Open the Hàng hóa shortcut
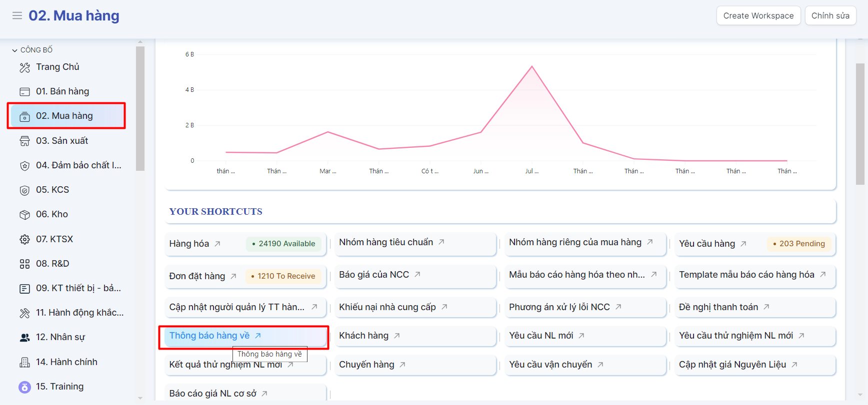868x405 pixels. pyautogui.click(x=189, y=244)
